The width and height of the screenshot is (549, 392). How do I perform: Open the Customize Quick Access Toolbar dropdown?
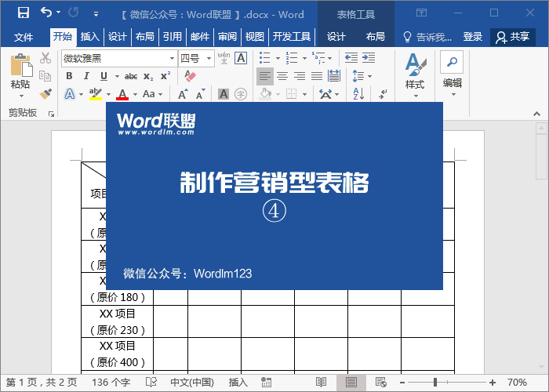coord(96,14)
